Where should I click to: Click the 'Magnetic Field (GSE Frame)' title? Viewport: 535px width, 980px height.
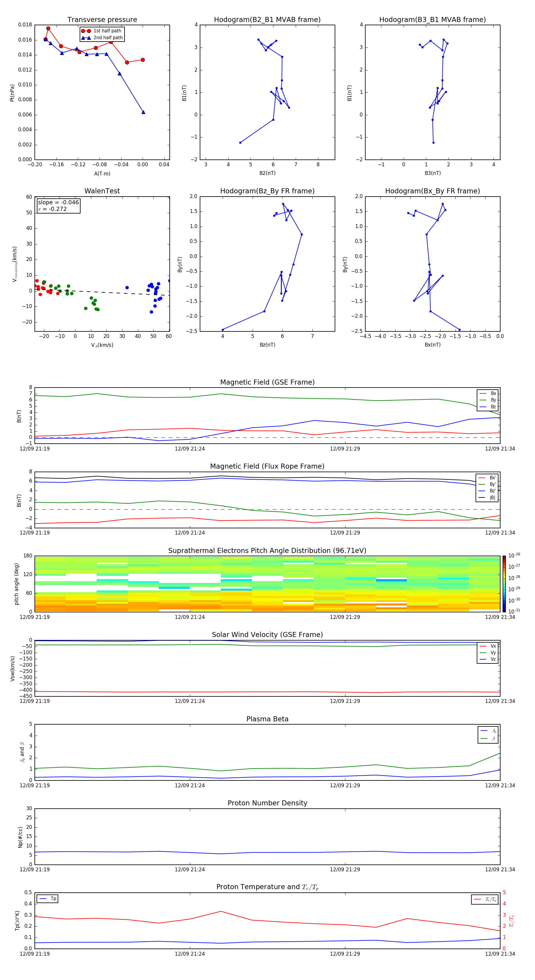tap(267, 382)
